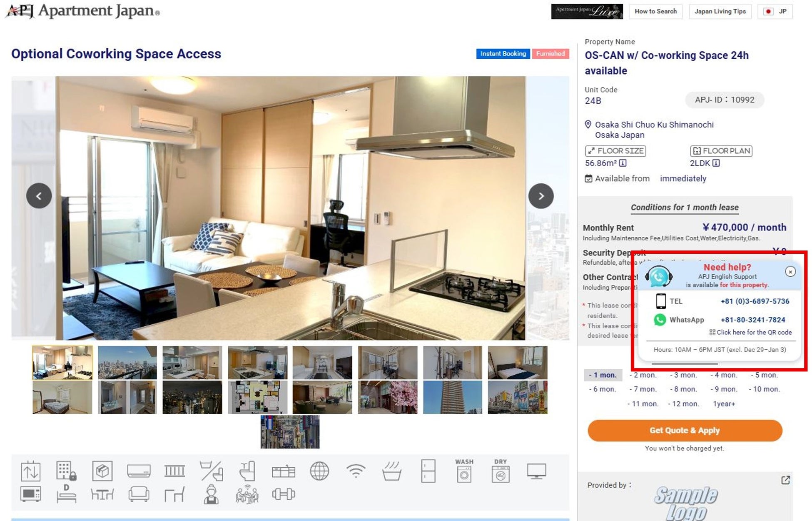The image size is (812, 521).
Task: Select the 1year+ lease option
Action: click(724, 404)
